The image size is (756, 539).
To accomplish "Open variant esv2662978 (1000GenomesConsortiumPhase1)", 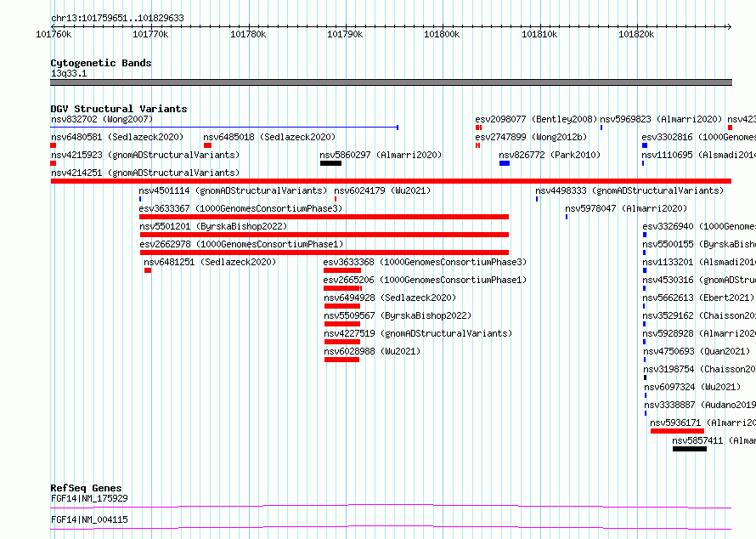I will [241, 244].
